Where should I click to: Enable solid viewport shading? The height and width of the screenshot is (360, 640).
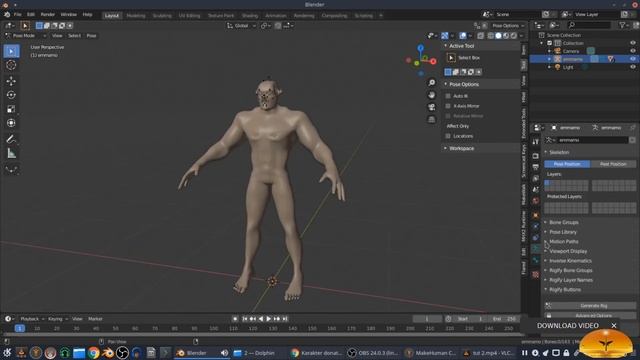coord(498,36)
